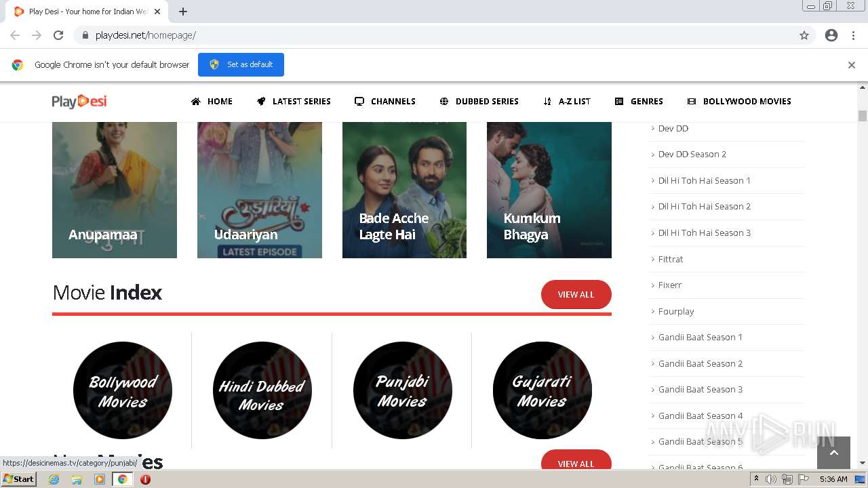Open Gandii Baat Season 3 link

tap(701, 390)
